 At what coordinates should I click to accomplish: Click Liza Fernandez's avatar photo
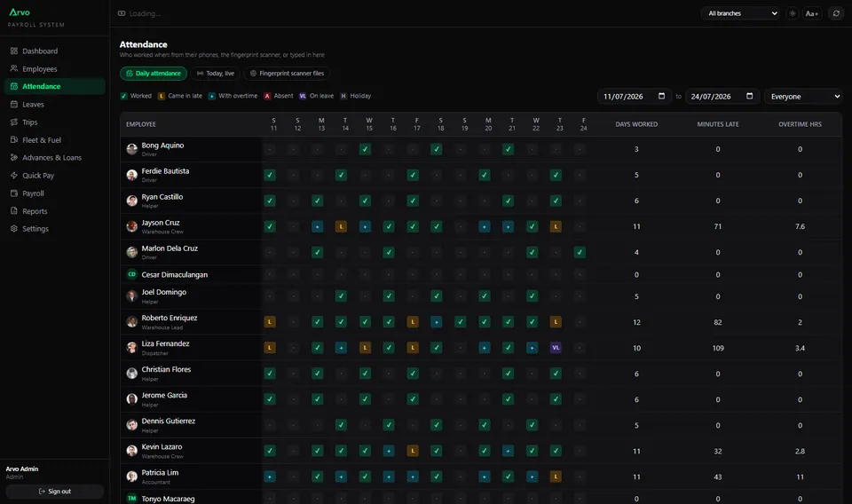[x=131, y=348]
